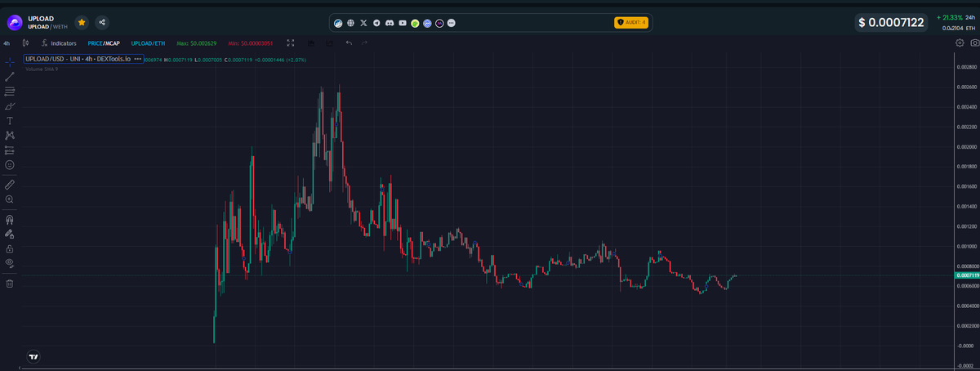This screenshot has width=980, height=371.
Task: Click the UPLOAD/USD · UNI · 4h chart legend
Action: pos(78,60)
